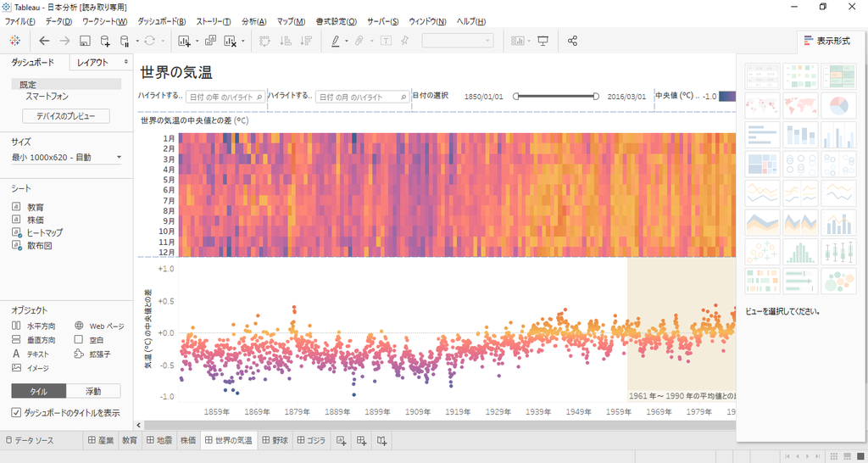Screen dimensions: 868x463
Task: Select the treemap chart in Show Me
Action: pos(763,164)
